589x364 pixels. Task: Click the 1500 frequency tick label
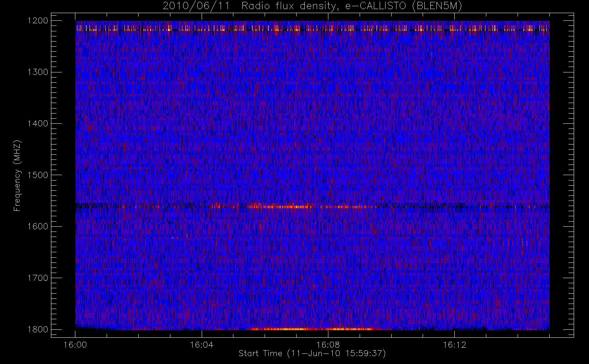[38, 175]
